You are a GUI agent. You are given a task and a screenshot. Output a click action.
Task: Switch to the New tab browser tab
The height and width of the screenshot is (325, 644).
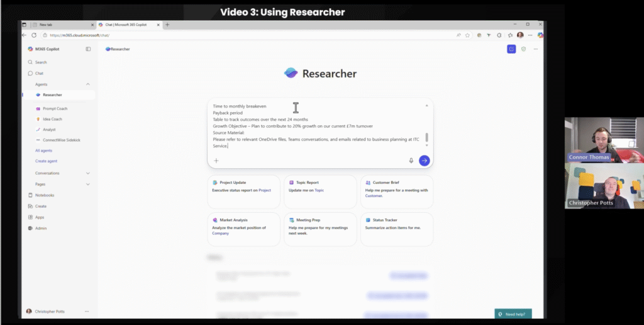click(64, 25)
